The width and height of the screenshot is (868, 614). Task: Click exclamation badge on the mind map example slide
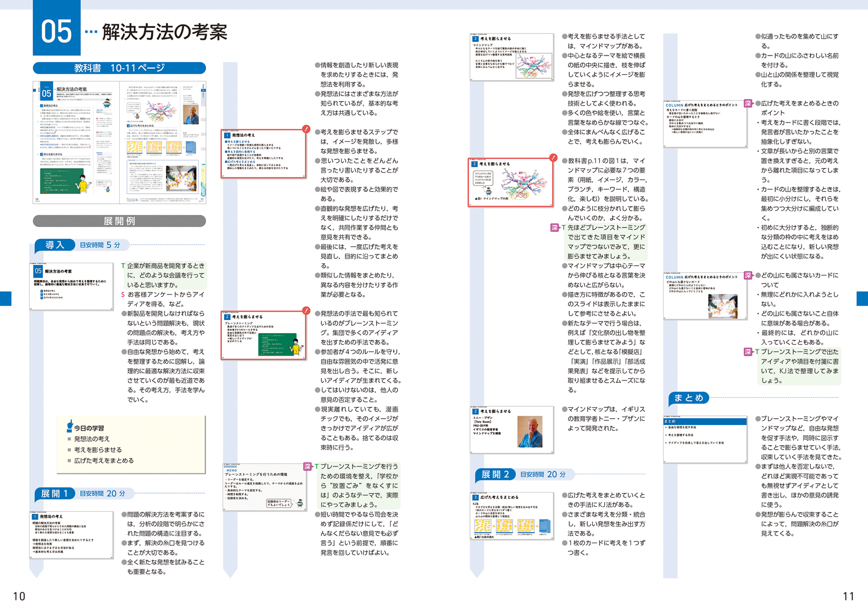click(553, 158)
